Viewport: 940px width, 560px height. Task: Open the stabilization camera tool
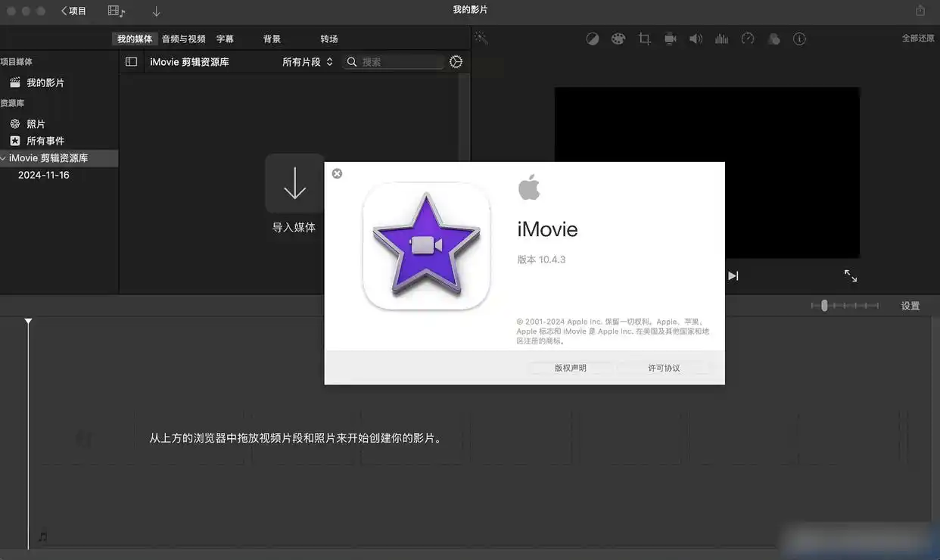pos(670,39)
